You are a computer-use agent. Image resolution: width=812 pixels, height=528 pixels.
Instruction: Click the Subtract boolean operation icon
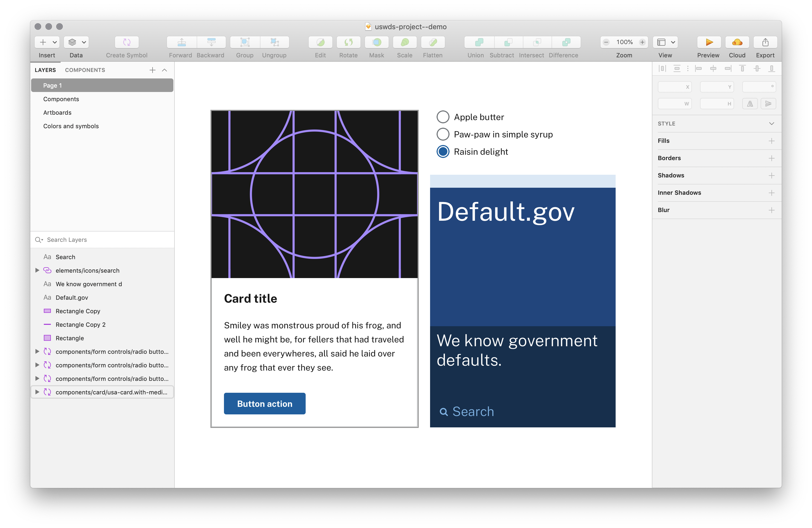501,42
